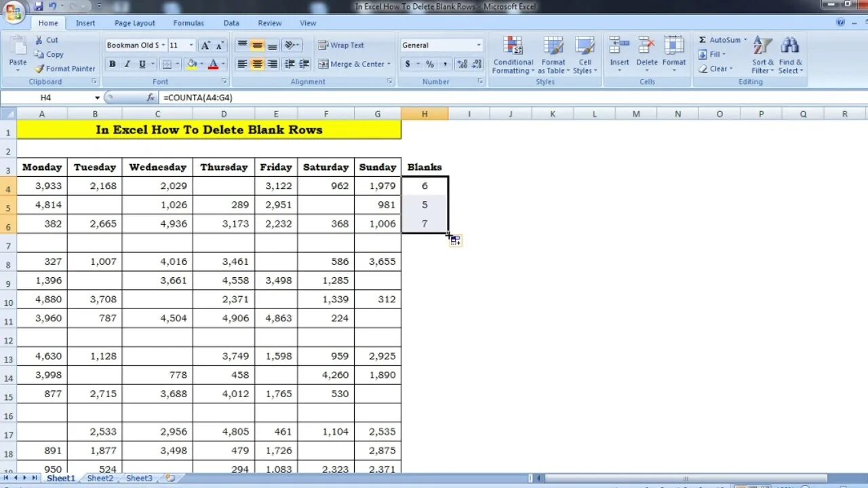Viewport: 868px width, 488px height.
Task: Increase indent in Alignment group
Action: point(304,64)
